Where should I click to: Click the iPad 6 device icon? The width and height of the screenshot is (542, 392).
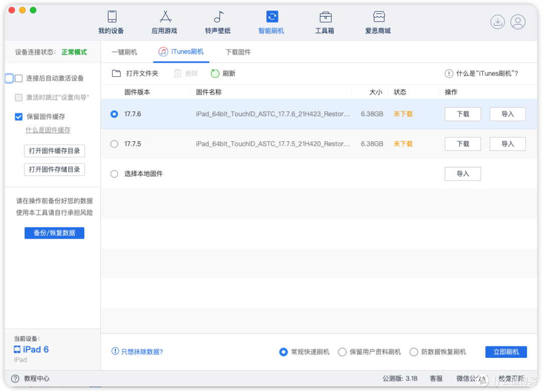pos(17,349)
